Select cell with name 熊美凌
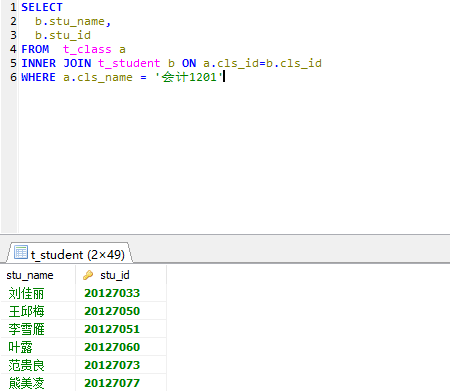 [38, 383]
